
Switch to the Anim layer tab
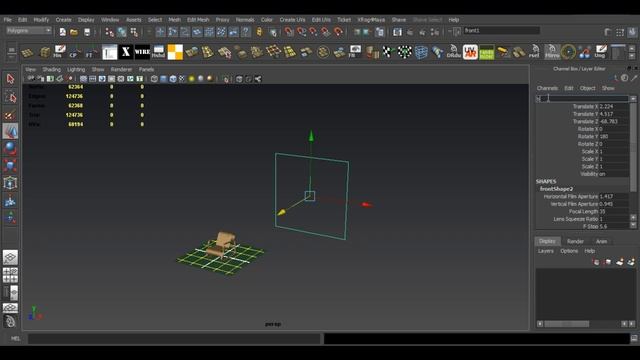[x=601, y=242]
